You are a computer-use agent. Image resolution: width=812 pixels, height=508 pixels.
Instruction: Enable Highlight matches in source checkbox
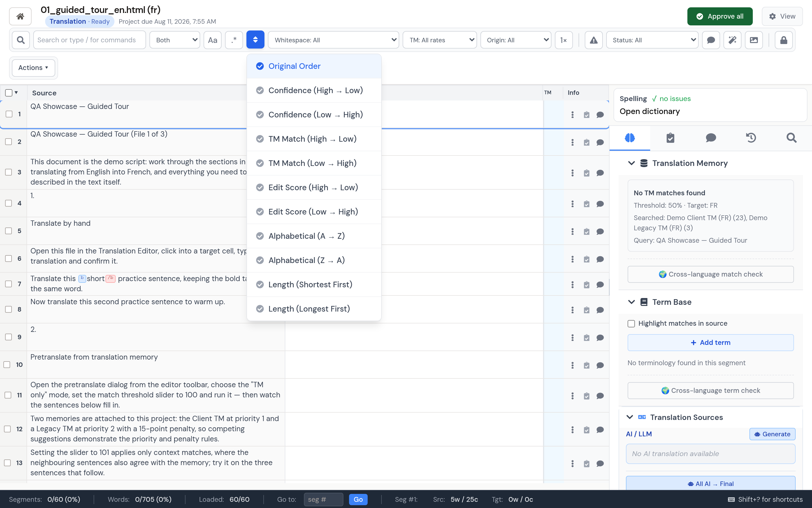point(631,323)
